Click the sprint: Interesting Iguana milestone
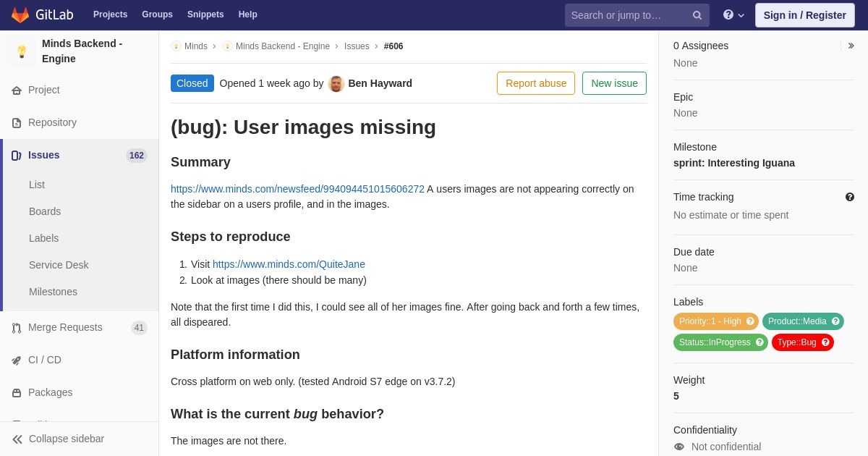Screen dimensions: 868x456 (x=734, y=163)
